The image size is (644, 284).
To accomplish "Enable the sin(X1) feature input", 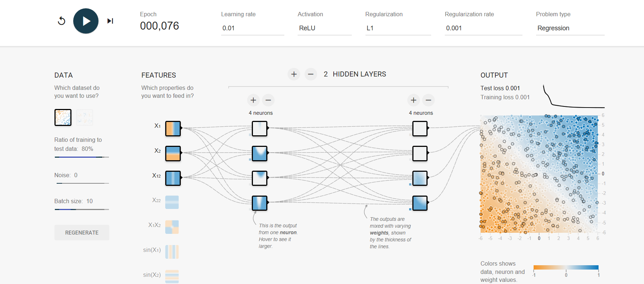I will [172, 252].
